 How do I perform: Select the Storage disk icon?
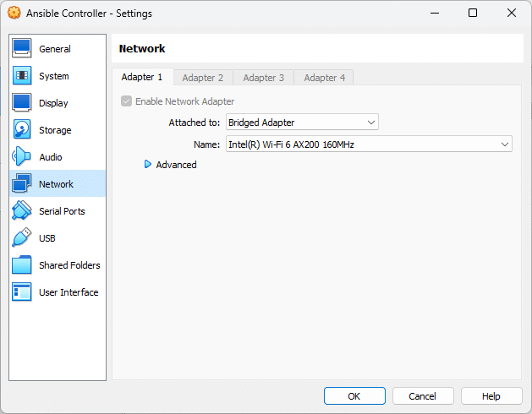[22, 130]
